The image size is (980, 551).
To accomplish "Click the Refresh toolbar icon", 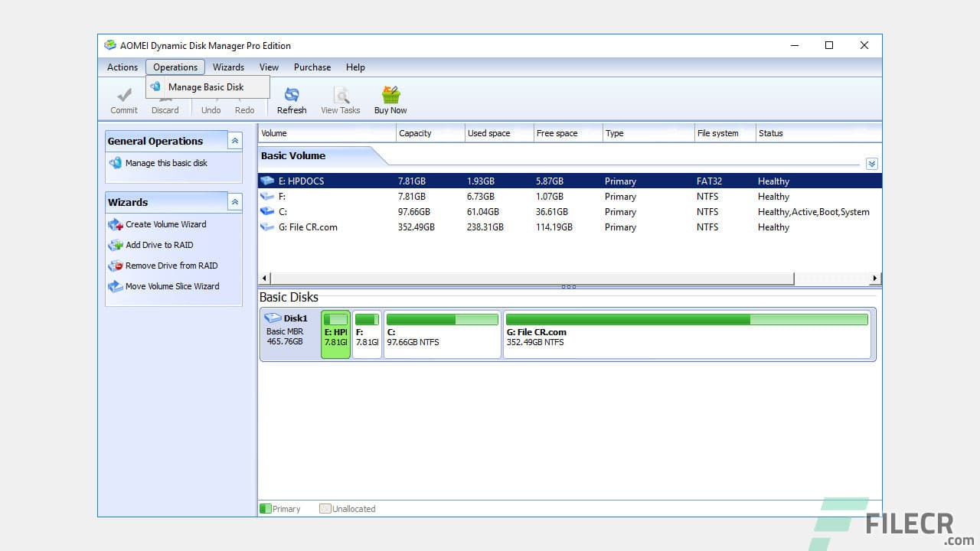I will pos(291,95).
